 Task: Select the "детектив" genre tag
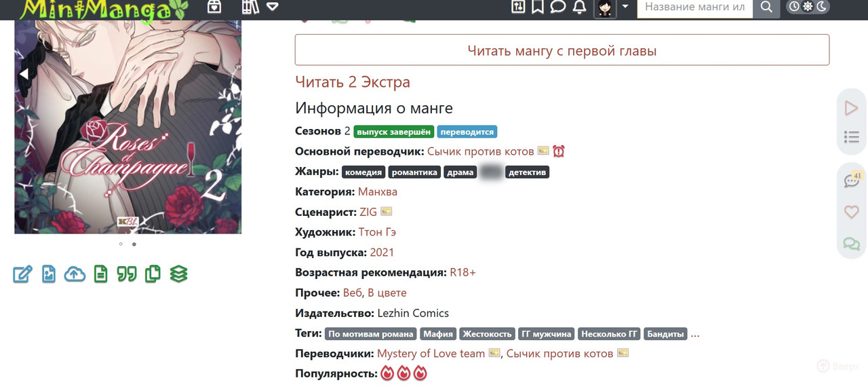pos(527,172)
